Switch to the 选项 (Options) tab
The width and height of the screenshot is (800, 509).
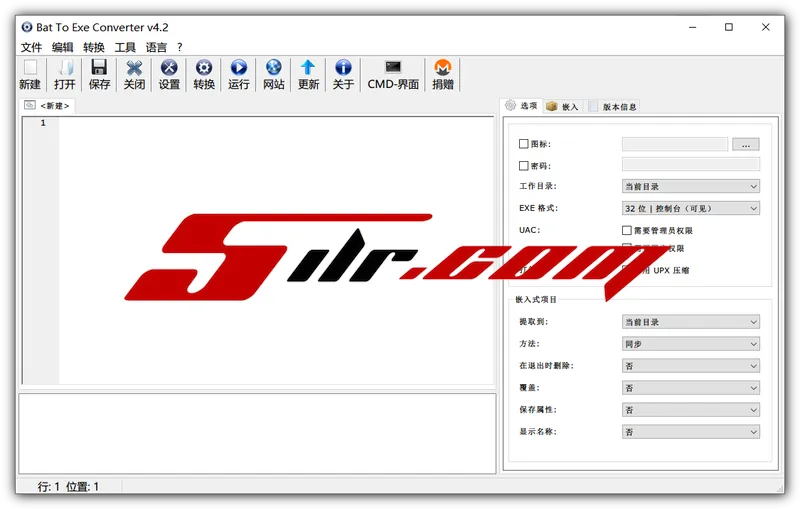[x=521, y=106]
